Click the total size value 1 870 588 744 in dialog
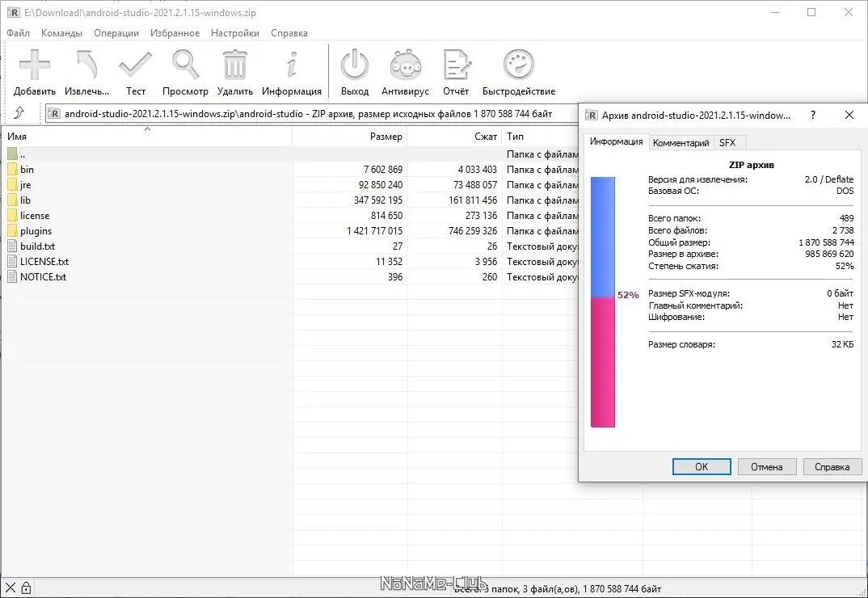The height and width of the screenshot is (598, 868). point(826,242)
